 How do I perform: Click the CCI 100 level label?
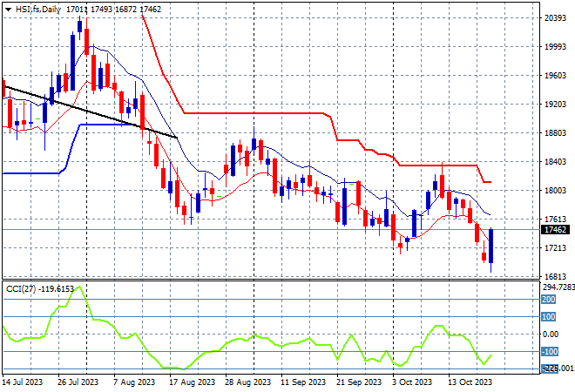click(549, 317)
